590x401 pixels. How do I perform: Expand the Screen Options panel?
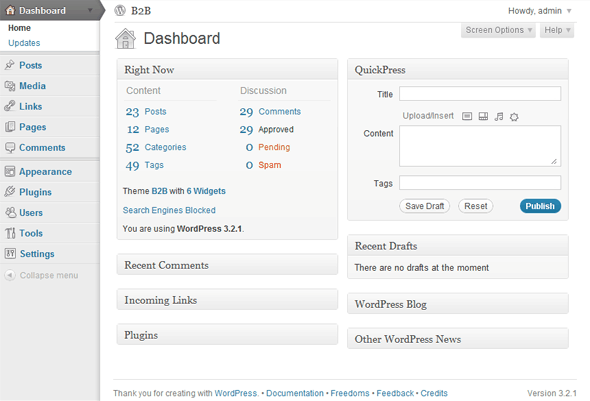(x=498, y=30)
